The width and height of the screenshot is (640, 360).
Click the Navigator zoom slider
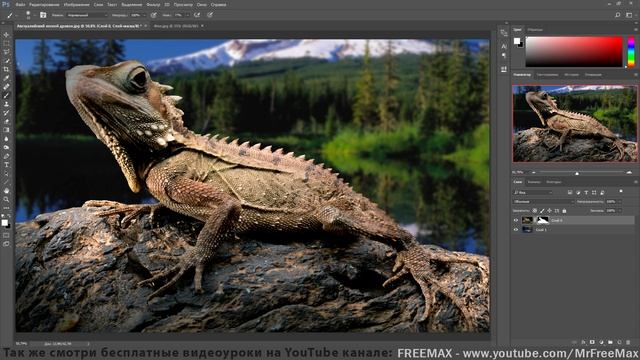(577, 173)
